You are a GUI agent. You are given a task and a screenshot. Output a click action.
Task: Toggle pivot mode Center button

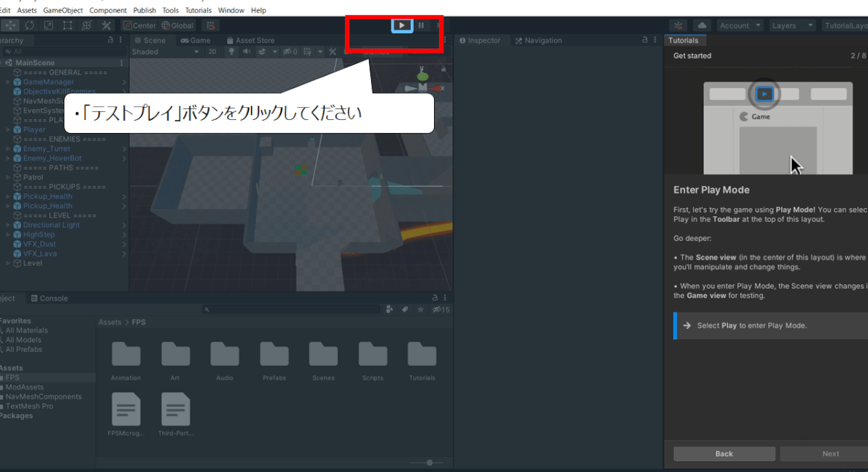point(140,25)
